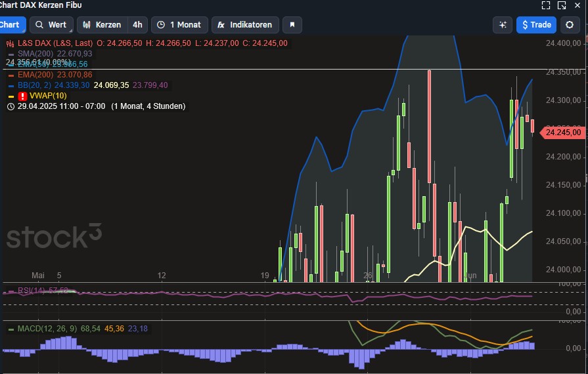Click the pop-out window icon in title bar
588x374 pixels.
[x=562, y=5]
